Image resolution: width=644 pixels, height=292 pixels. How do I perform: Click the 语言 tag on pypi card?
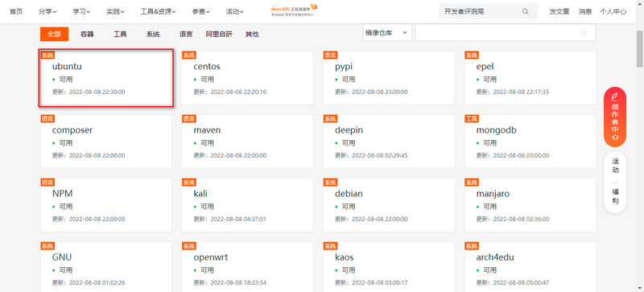coord(330,55)
